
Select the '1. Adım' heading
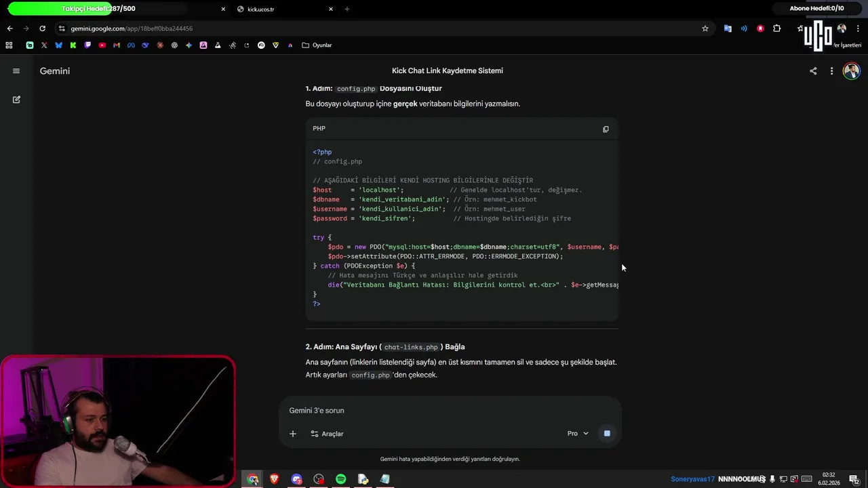click(374, 88)
